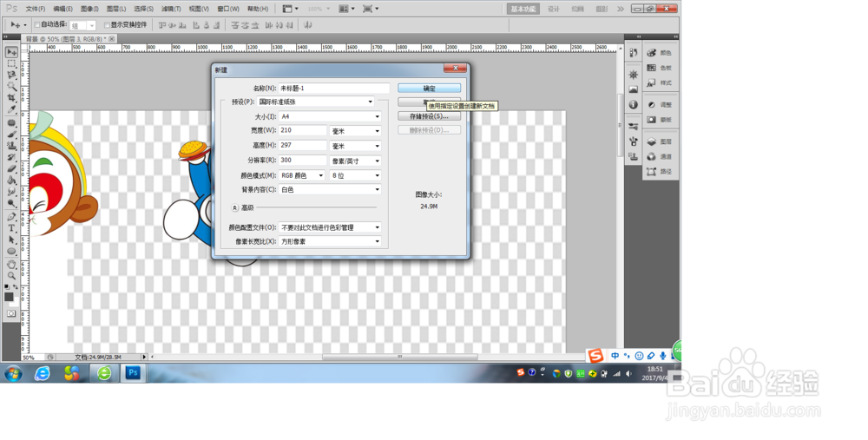Viewport: 868px width, 440px height.
Task: Open the 颜色 (Color) panel
Action: [x=660, y=53]
